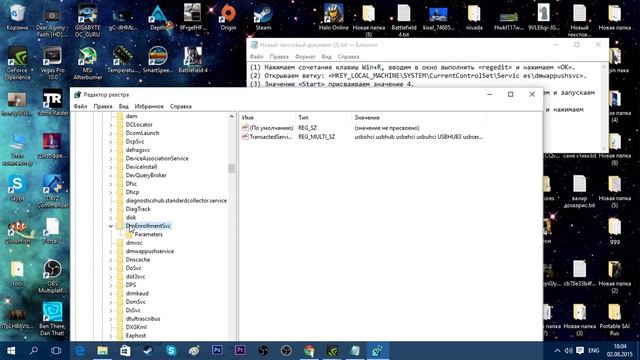Click the Windows Start button

[x=11, y=351]
